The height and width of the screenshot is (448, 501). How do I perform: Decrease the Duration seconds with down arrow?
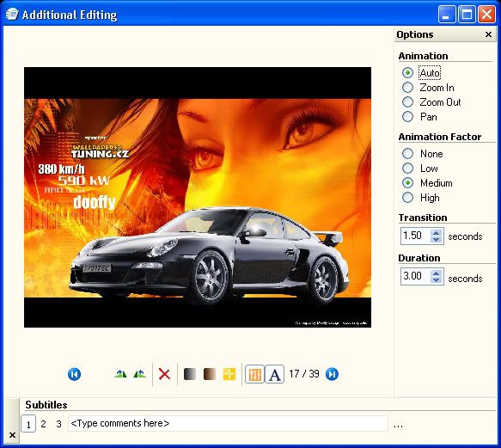click(437, 279)
